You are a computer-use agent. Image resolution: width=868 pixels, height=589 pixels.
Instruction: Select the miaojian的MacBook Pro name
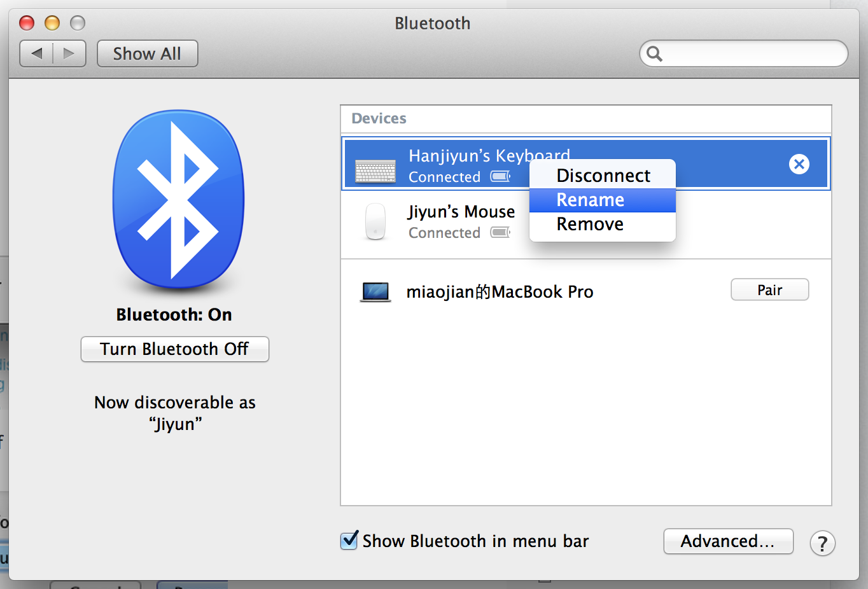click(500, 292)
